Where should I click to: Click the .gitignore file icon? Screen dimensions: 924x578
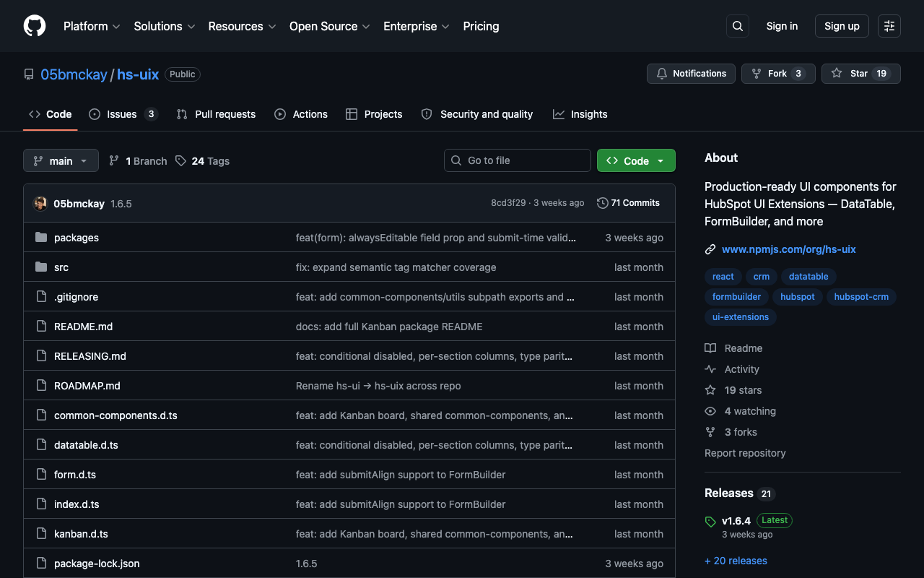click(41, 297)
